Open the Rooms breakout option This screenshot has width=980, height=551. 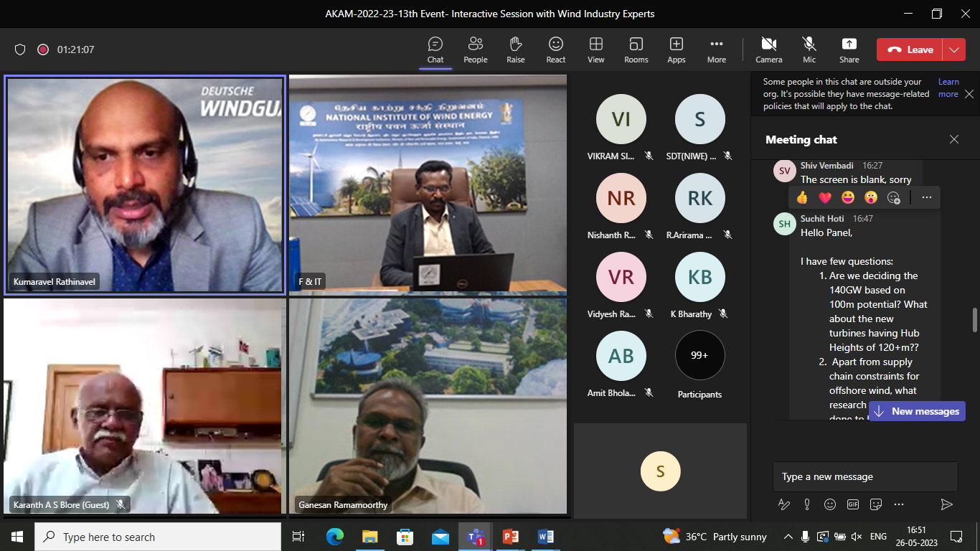[x=636, y=50]
